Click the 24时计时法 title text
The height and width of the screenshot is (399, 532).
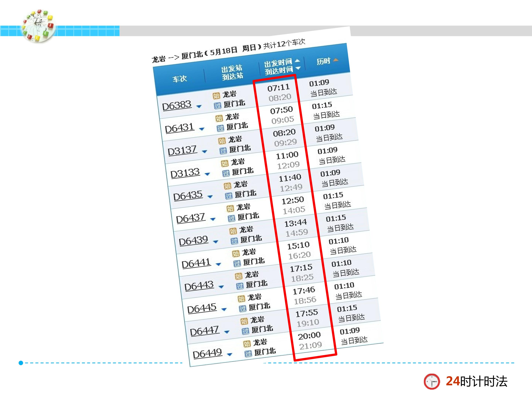pos(476,381)
